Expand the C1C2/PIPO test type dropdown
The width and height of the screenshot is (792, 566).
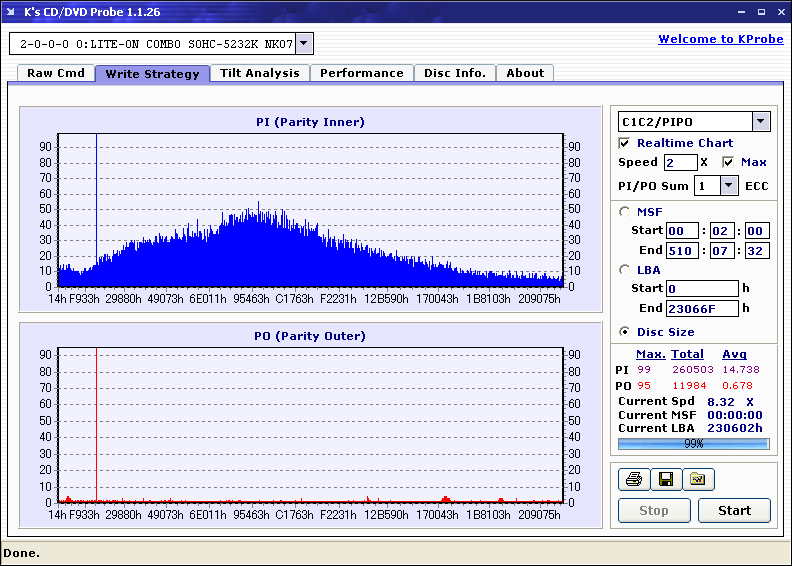pos(760,122)
